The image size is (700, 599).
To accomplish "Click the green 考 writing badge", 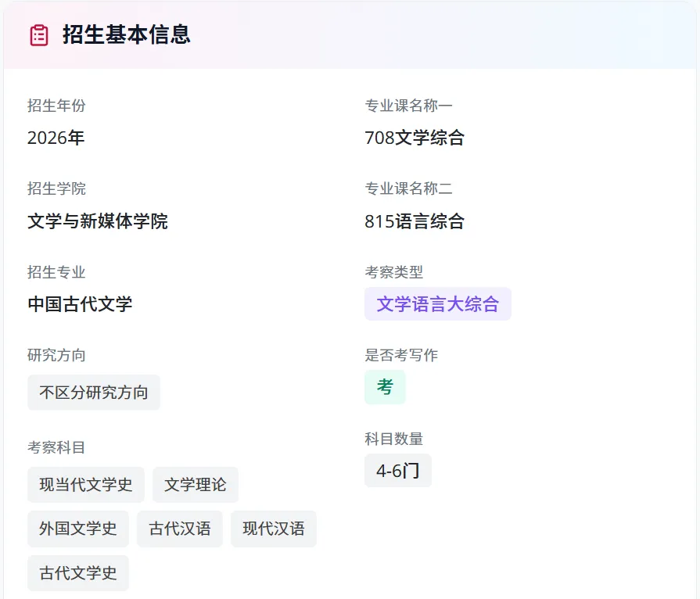I will [385, 387].
